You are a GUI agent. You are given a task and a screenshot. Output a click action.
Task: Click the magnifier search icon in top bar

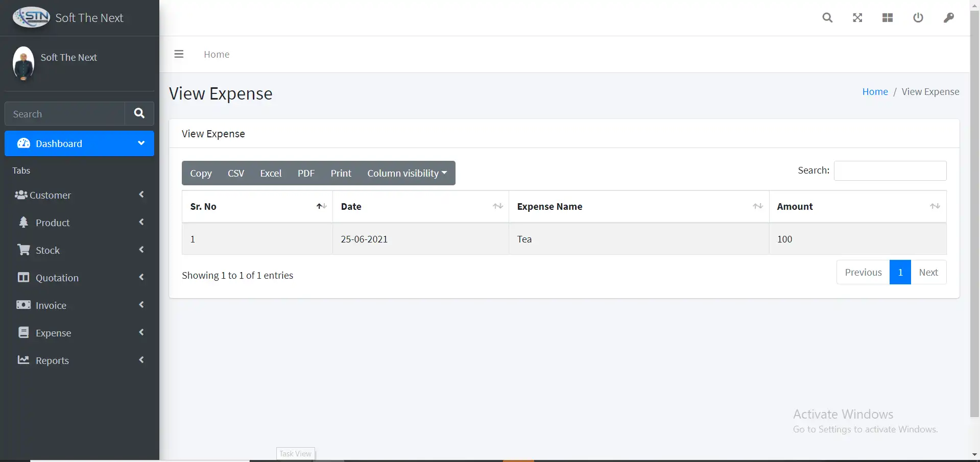tap(827, 18)
